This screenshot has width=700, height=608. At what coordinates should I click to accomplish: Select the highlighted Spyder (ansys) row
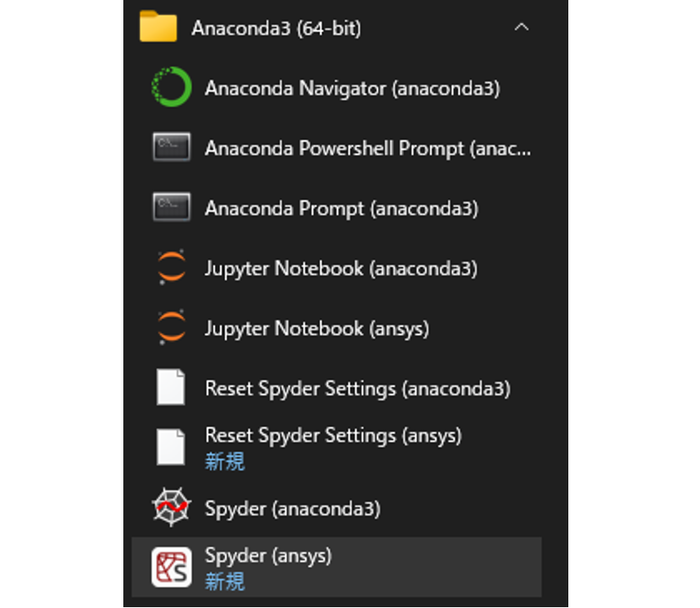pos(333,567)
